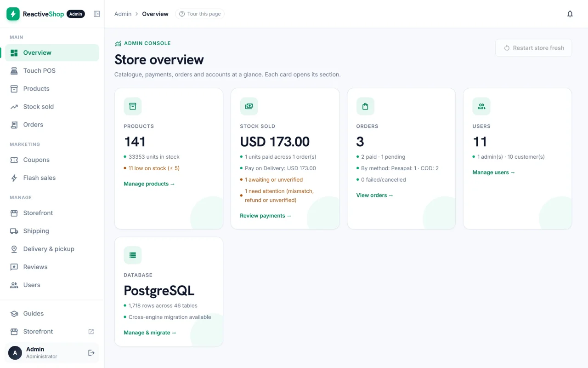Click "1 awaiting or unverified" text
This screenshot has height=368, width=588.
274,180
